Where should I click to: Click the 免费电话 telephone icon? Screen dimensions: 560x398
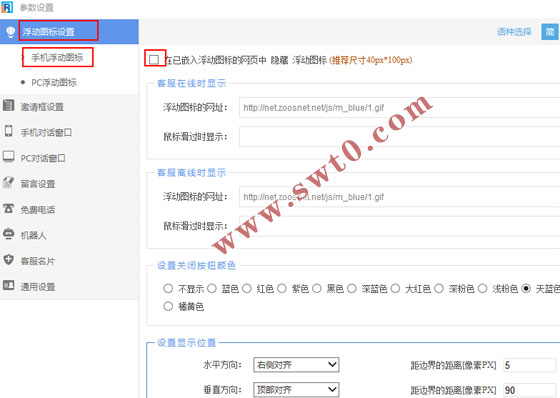coord(8,208)
